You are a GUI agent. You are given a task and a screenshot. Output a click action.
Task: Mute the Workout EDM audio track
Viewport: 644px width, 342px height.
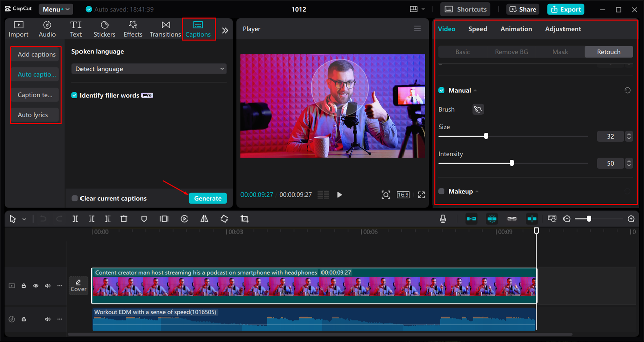(x=48, y=319)
